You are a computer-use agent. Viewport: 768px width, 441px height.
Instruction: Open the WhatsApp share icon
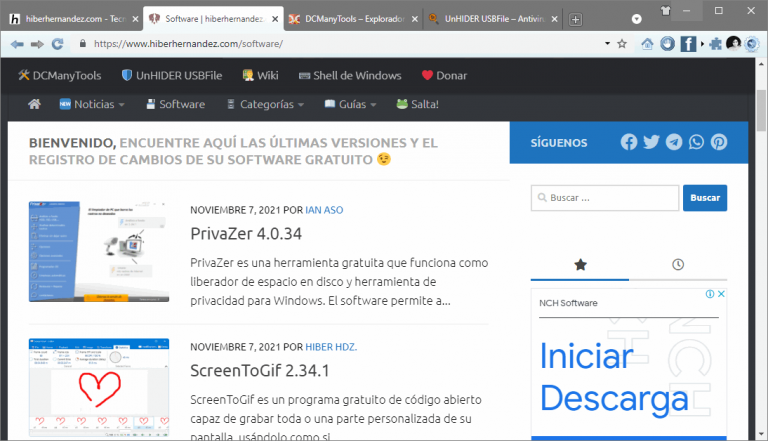coord(696,142)
